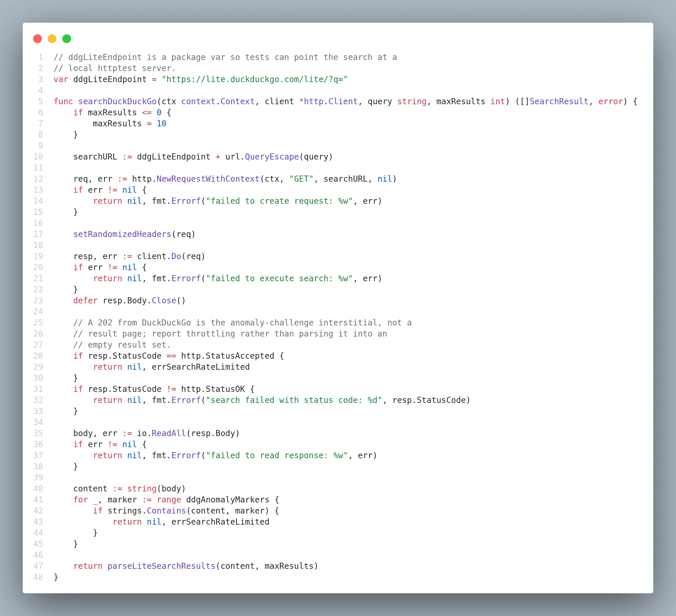Click the *http.Client parameter type
The width and height of the screenshot is (676, 616).
[x=328, y=102]
